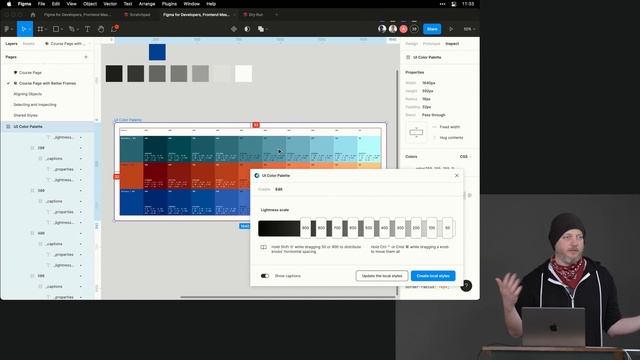Open the Vector menu
This screenshot has width=640, height=360.
coord(110,4)
